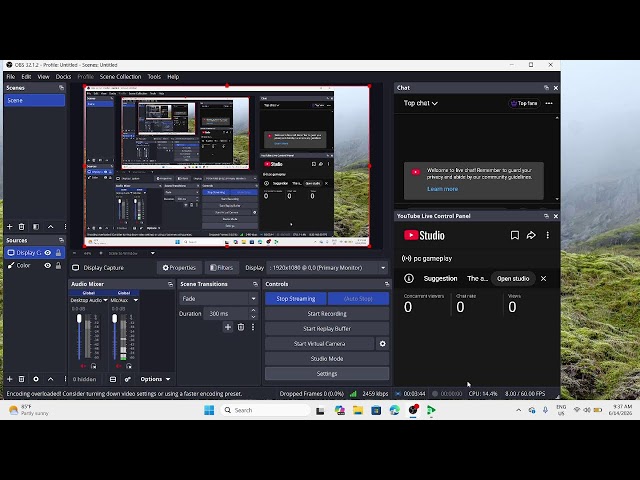Open Desktop Audio dropdown menu
Image resolution: width=640 pixels, height=480 pixels.
pos(105,300)
